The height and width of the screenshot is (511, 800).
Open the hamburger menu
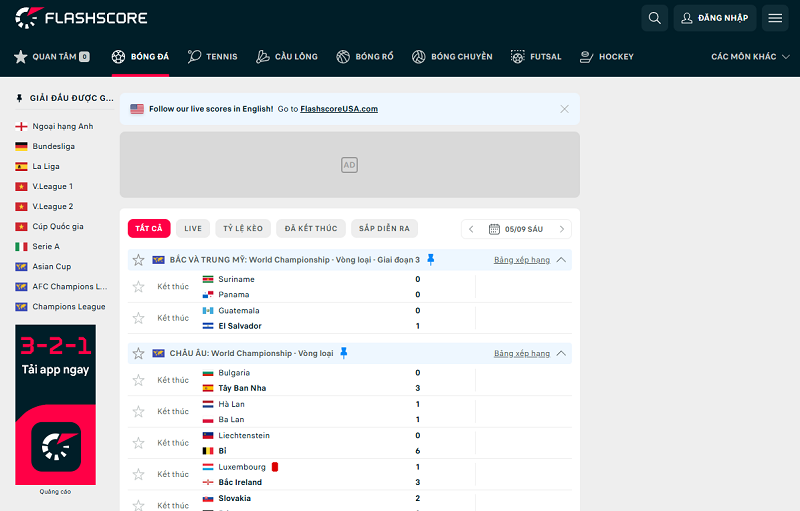(x=775, y=18)
